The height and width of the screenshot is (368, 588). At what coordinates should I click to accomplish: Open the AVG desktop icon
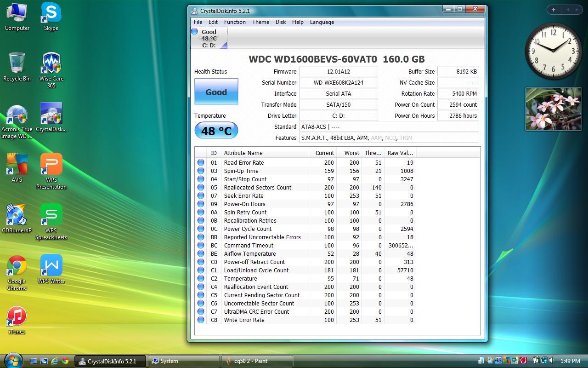(17, 168)
